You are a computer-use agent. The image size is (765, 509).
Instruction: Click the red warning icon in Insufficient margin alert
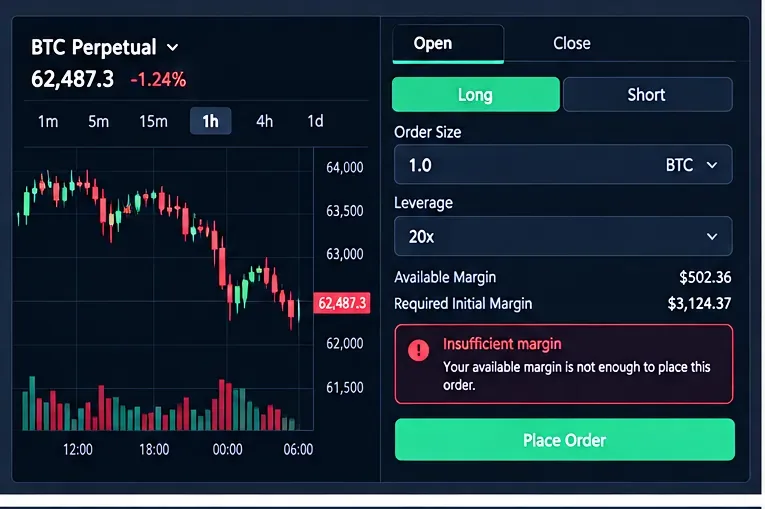(418, 350)
